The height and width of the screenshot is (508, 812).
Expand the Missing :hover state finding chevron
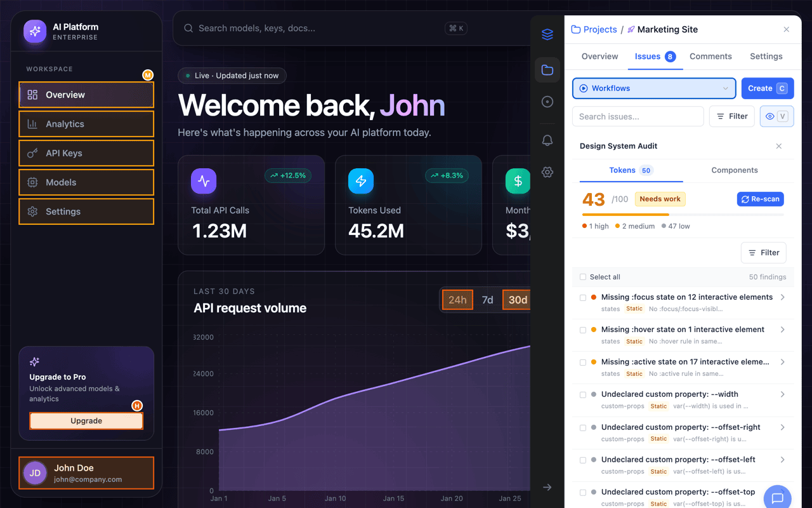[783, 330]
